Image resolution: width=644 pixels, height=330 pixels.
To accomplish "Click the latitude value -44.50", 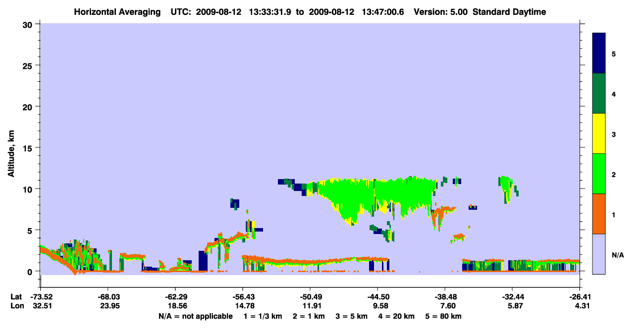I will pyautogui.click(x=377, y=297).
